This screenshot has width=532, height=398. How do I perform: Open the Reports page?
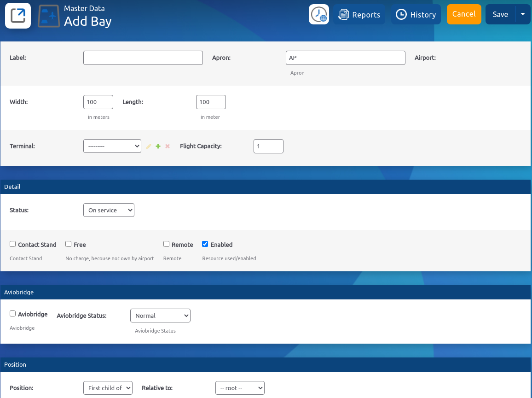[359, 15]
